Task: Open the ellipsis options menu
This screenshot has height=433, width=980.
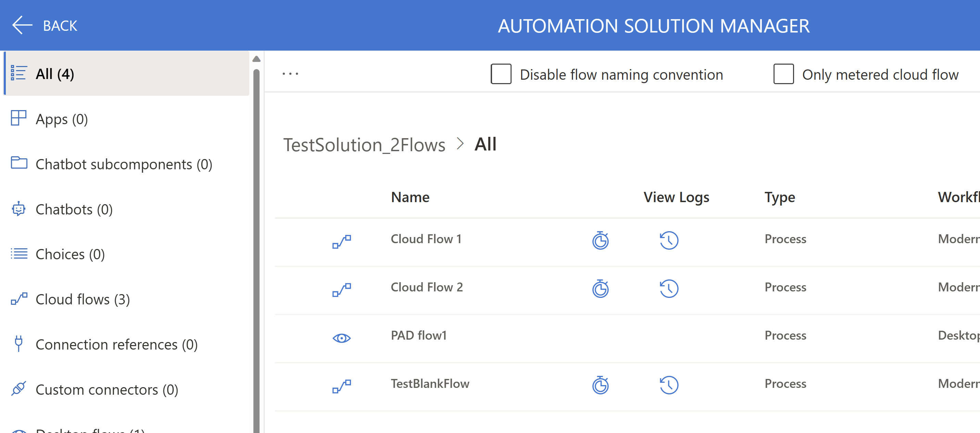Action: [290, 74]
